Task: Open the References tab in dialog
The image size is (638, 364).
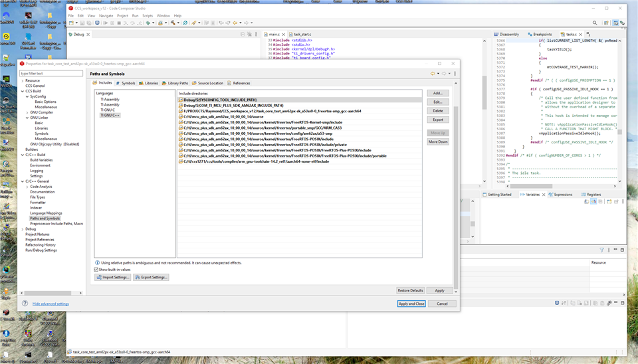Action: coord(239,83)
